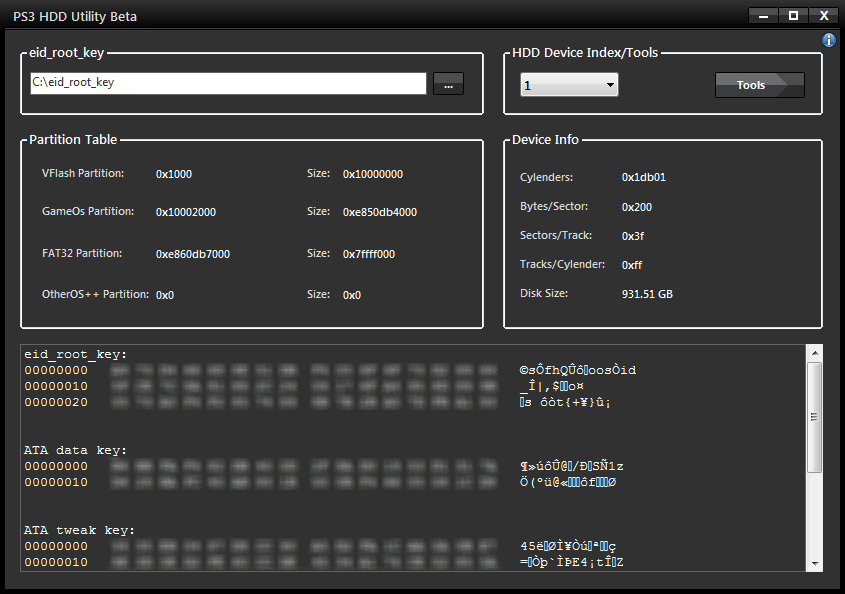This screenshot has height=594, width=845.
Task: Click the FAT32 Partition label
Action: (82, 253)
